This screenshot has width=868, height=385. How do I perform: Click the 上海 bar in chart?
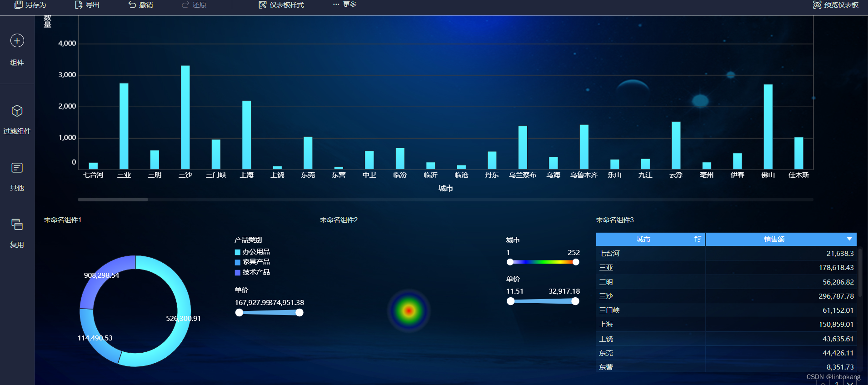[247, 135]
